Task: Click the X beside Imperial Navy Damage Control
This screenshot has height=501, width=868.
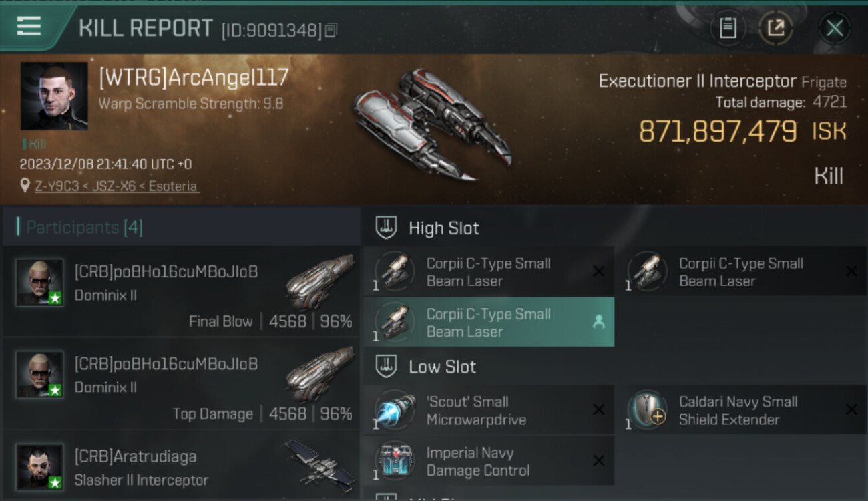Action: pyautogui.click(x=599, y=461)
